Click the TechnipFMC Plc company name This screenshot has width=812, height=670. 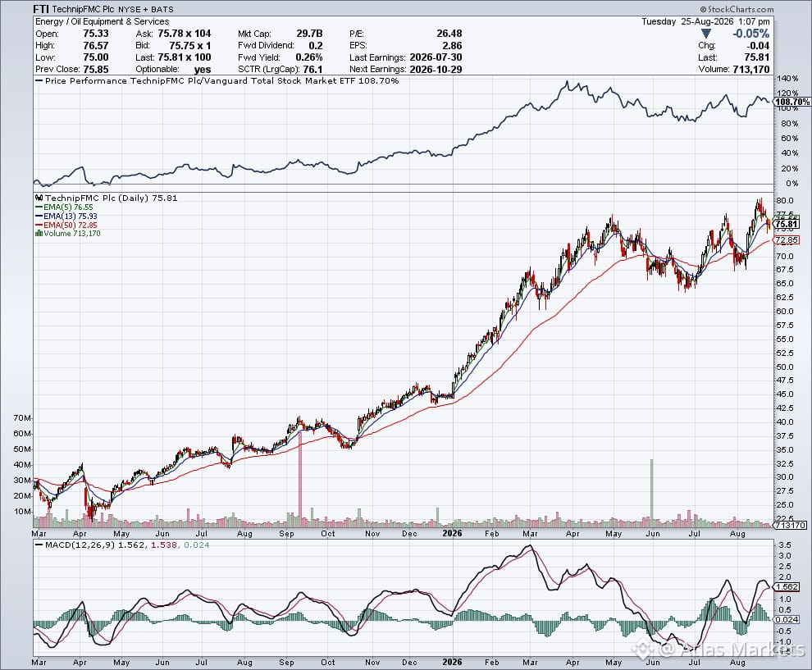(x=84, y=9)
